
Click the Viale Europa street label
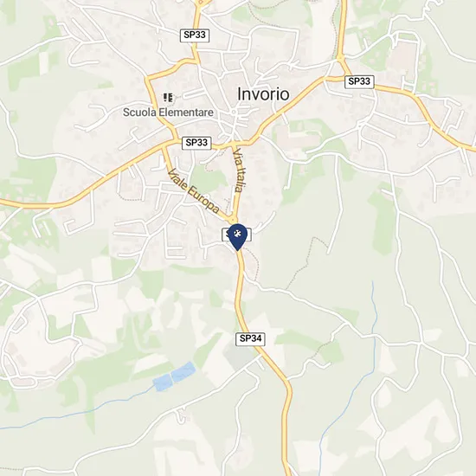[x=193, y=191]
